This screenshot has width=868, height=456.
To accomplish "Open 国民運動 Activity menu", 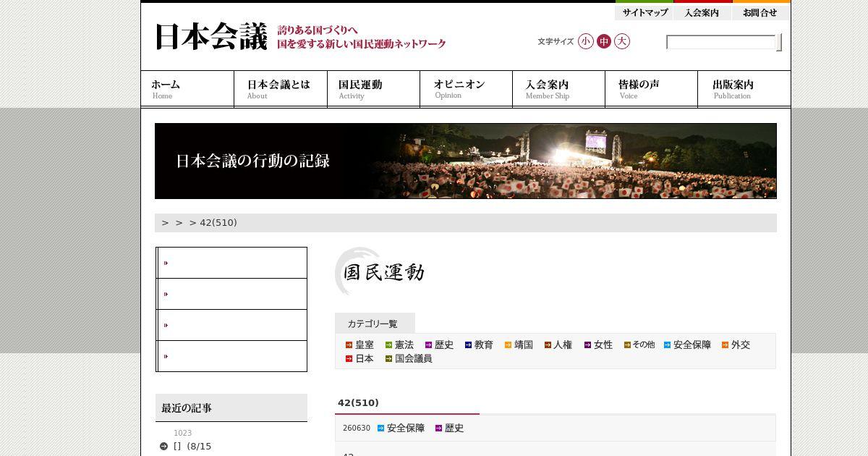I will click(x=373, y=89).
